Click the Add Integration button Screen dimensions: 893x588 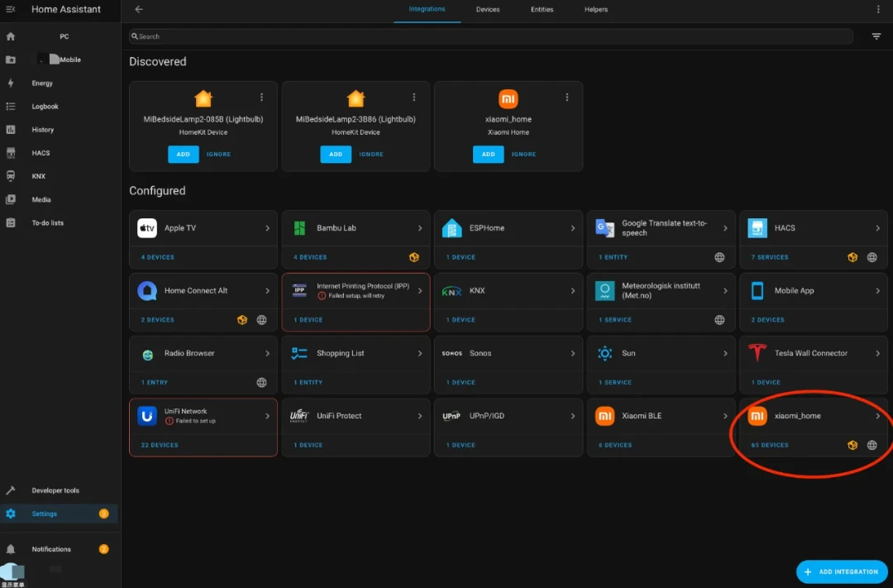point(842,571)
